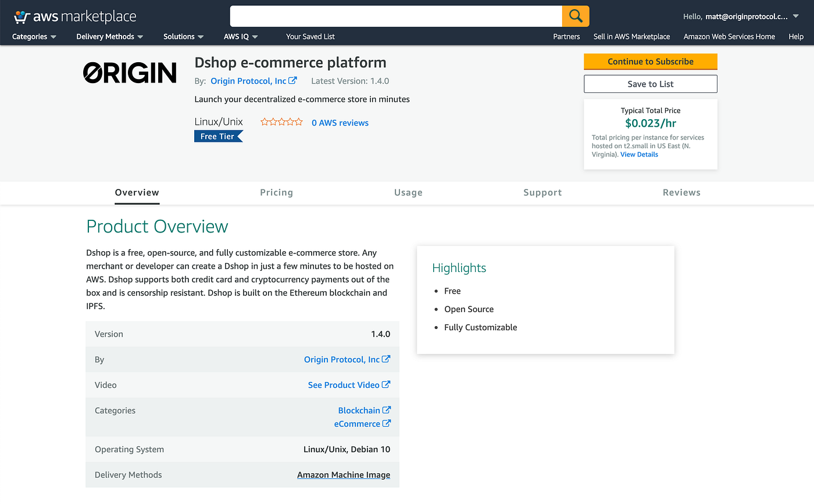Open Amazon Web Services Home link
Viewport: 814px width, 504px height.
click(x=729, y=37)
